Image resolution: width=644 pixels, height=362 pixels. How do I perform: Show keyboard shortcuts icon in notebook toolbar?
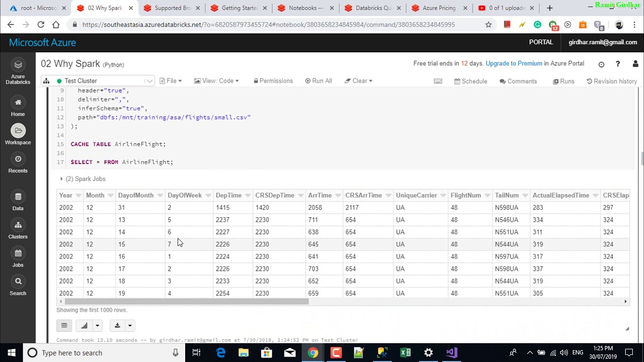438,81
